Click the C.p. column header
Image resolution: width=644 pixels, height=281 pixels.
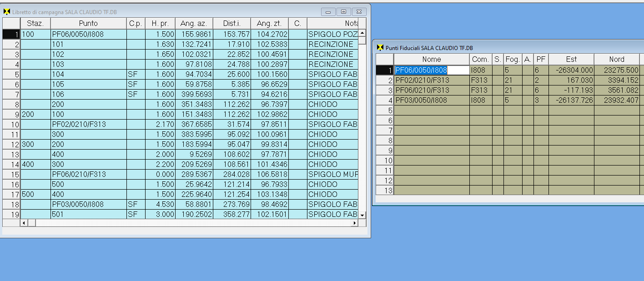click(136, 23)
